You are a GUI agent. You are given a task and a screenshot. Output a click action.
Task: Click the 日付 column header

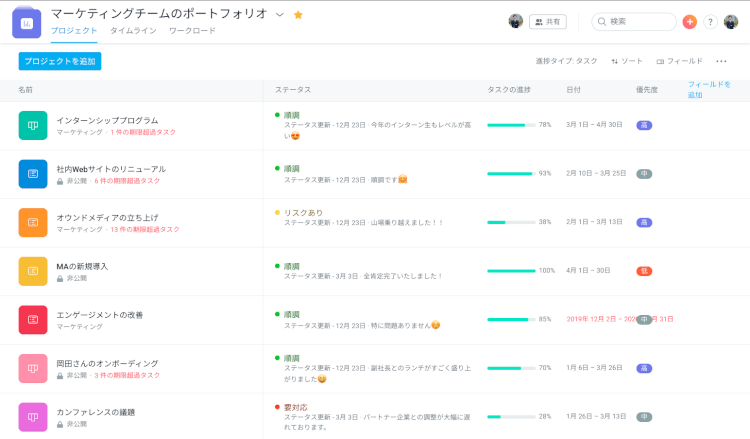point(573,90)
